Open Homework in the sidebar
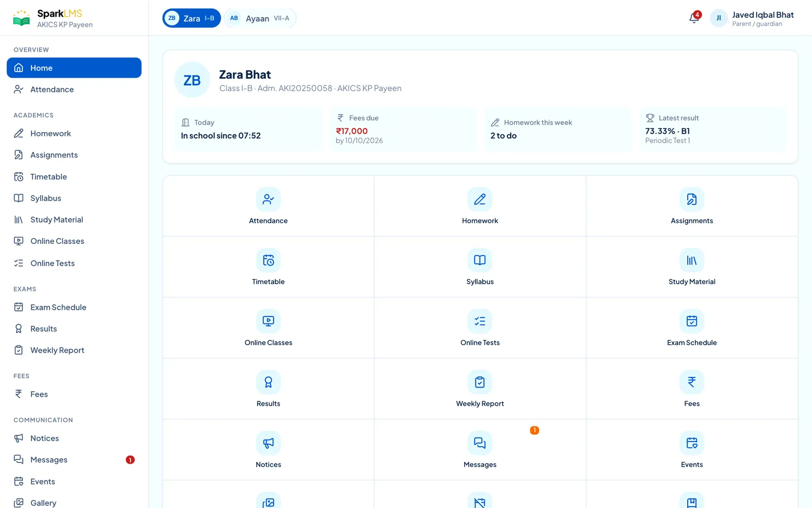Image resolution: width=812 pixels, height=508 pixels. [74, 134]
